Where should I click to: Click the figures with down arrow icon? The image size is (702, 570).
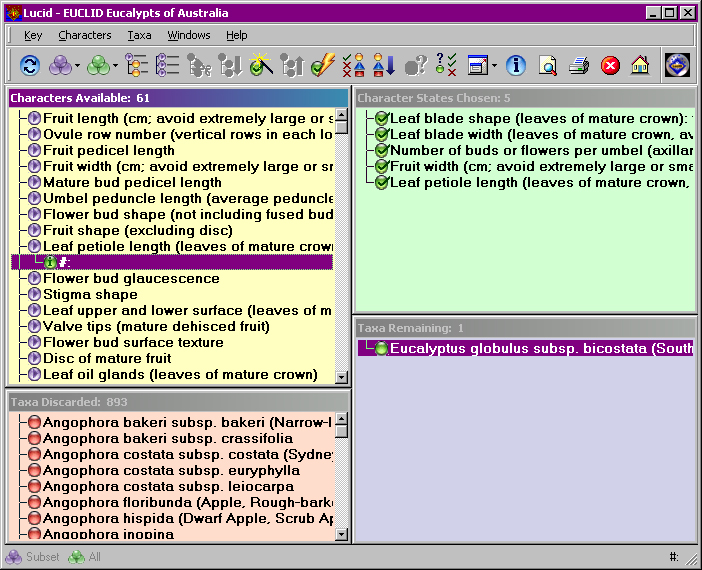(384, 65)
